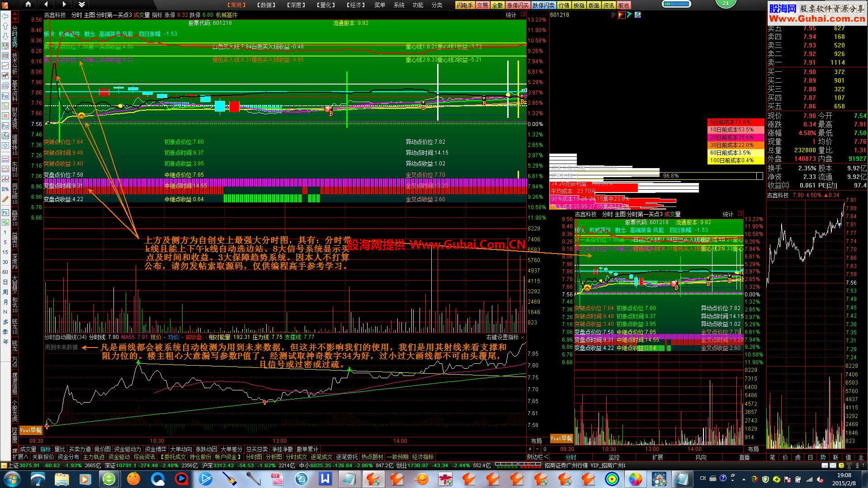Open the 【经济】 menu

click(355, 5)
